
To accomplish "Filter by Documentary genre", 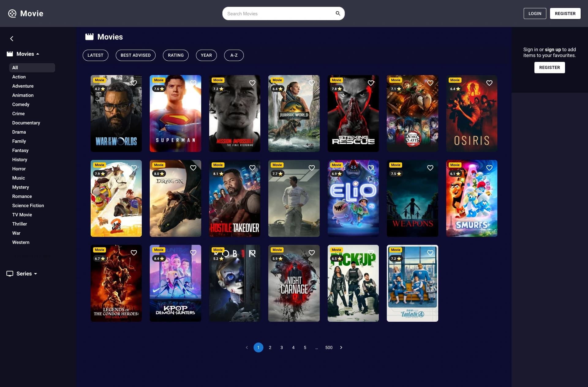I will tap(26, 123).
